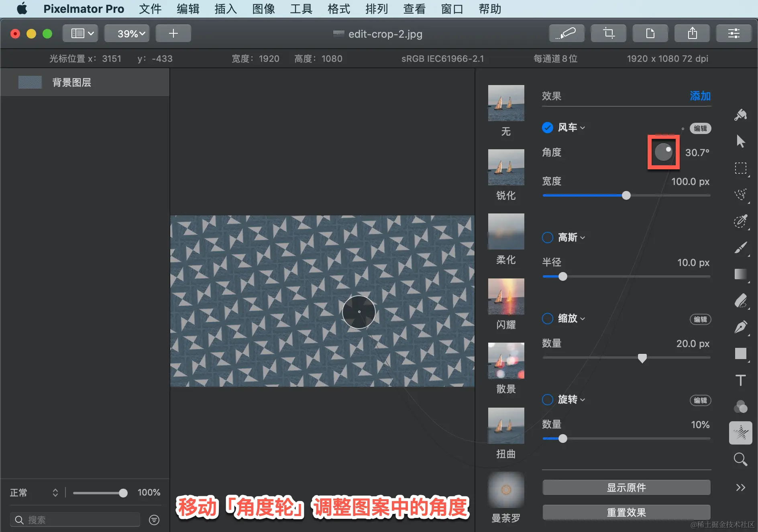Click the layer filter icon beside search
The height and width of the screenshot is (532, 758).
154,520
